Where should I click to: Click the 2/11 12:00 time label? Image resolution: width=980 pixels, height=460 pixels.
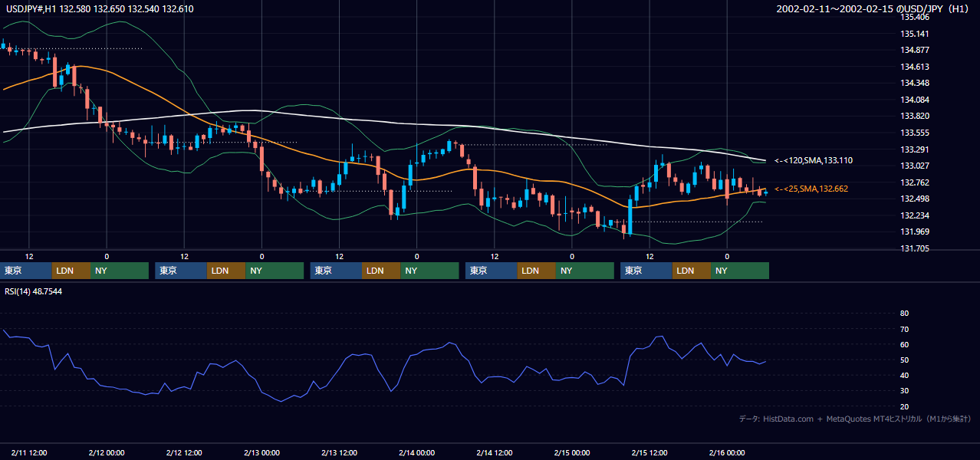point(29,453)
